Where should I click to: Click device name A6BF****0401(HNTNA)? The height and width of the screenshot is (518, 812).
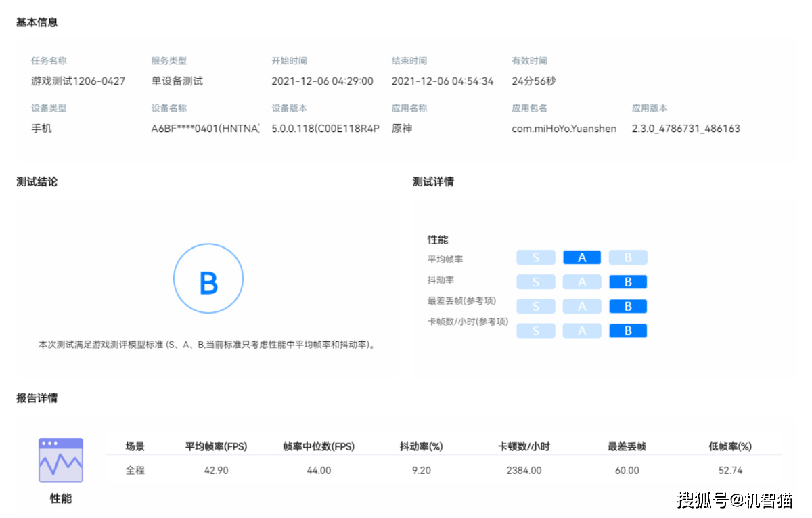[206, 128]
